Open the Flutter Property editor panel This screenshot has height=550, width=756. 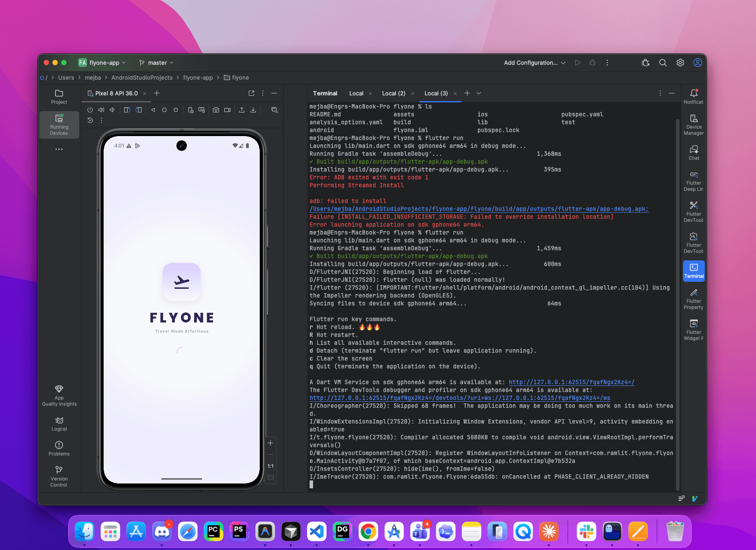pyautogui.click(x=693, y=299)
